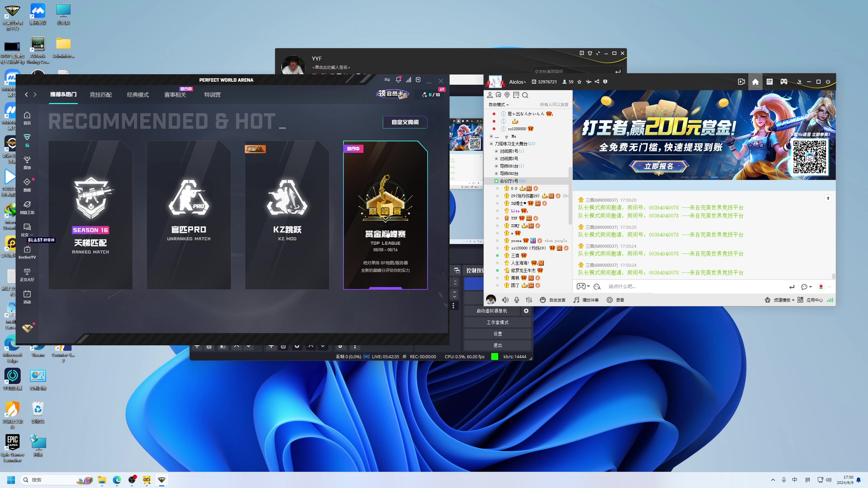Image resolution: width=868 pixels, height=488 pixels.
Task: Switch to 赛事相关 tab
Action: (175, 95)
